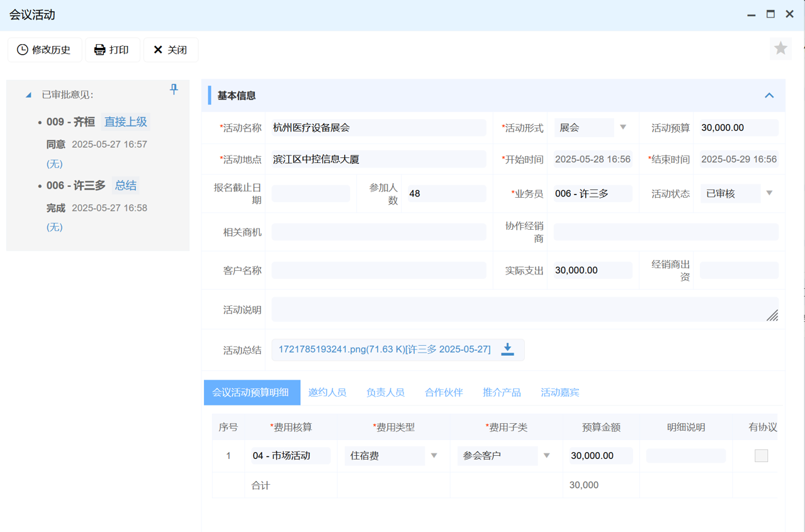Open the 合作伙伴 tab

pyautogui.click(x=444, y=392)
